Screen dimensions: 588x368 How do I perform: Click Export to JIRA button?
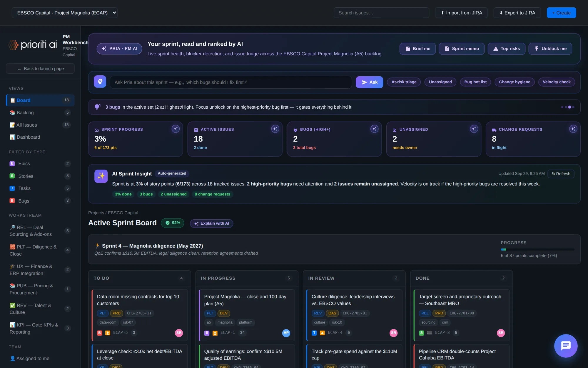click(x=517, y=13)
